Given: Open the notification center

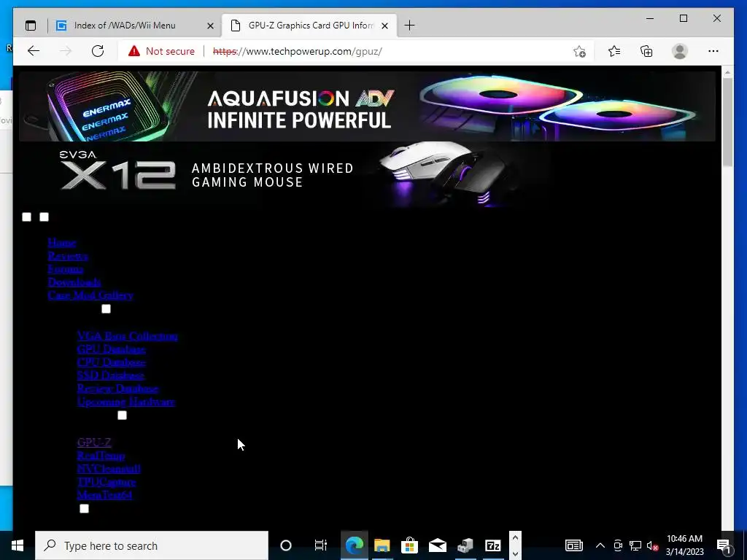Looking at the screenshot, I should [724, 545].
